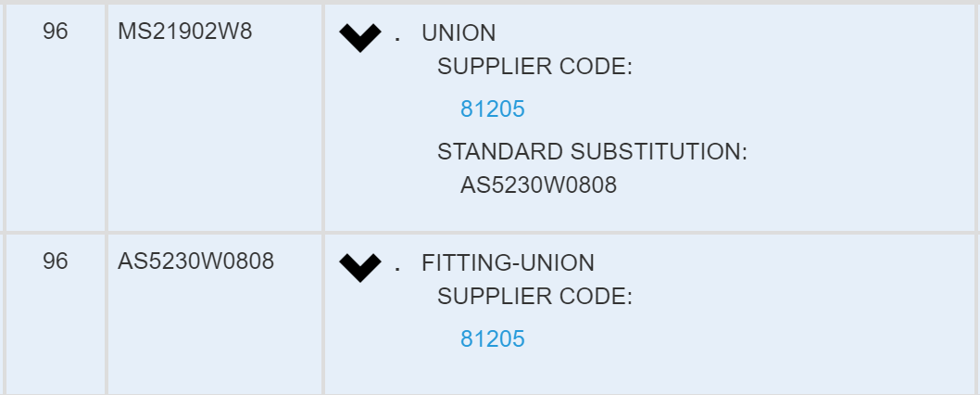Viewport: 980px width, 395px height.
Task: Click the horizontal divider between the two rows
Action: (x=490, y=232)
